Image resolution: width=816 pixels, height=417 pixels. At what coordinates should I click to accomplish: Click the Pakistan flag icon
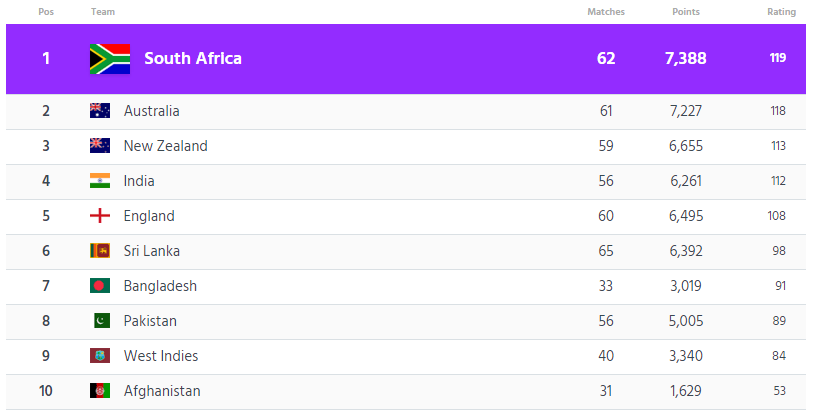point(100,321)
